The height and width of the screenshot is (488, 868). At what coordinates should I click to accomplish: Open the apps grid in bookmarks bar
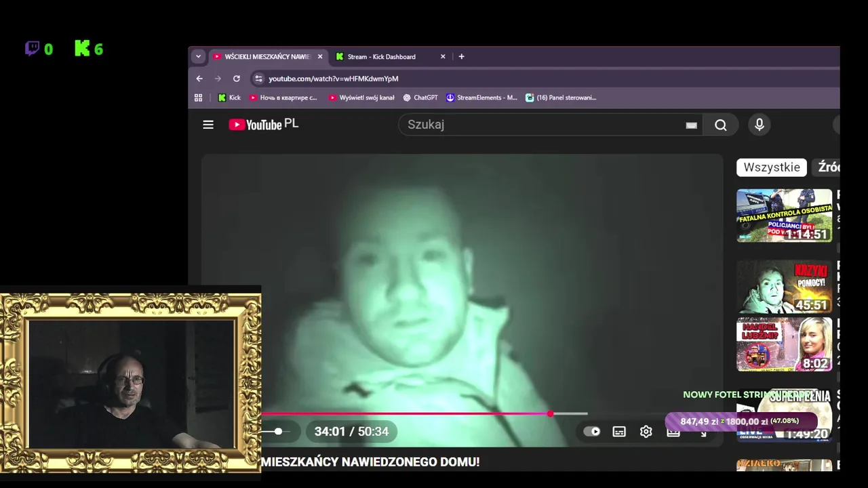(199, 98)
